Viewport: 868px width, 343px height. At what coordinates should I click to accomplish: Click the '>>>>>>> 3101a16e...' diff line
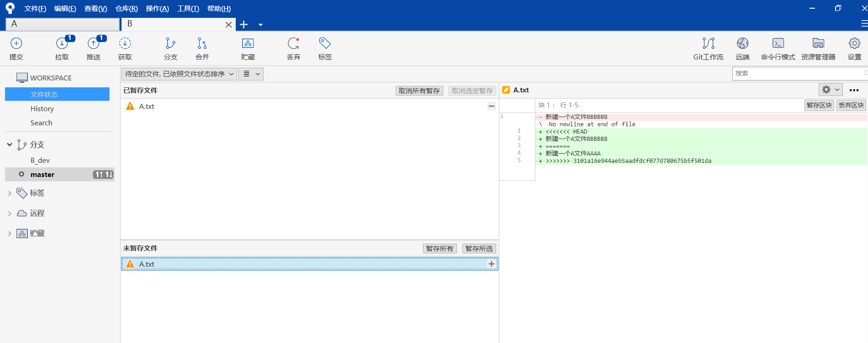click(x=701, y=161)
